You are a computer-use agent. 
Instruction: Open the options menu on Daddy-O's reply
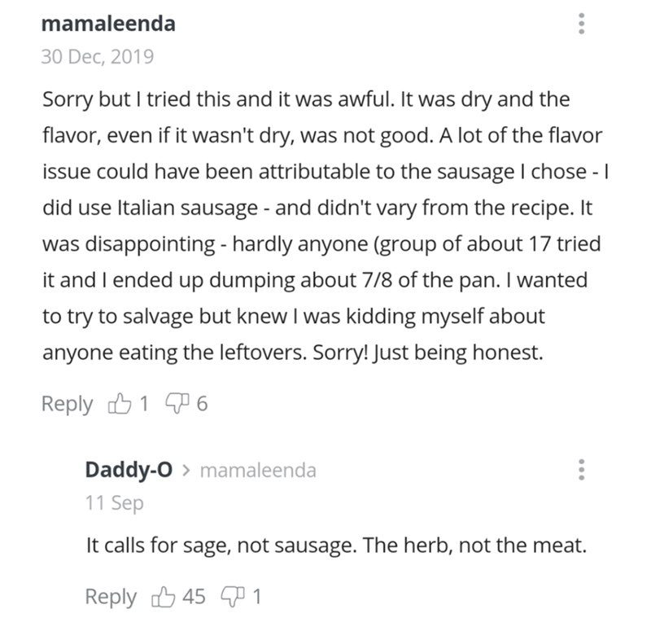[x=581, y=471]
